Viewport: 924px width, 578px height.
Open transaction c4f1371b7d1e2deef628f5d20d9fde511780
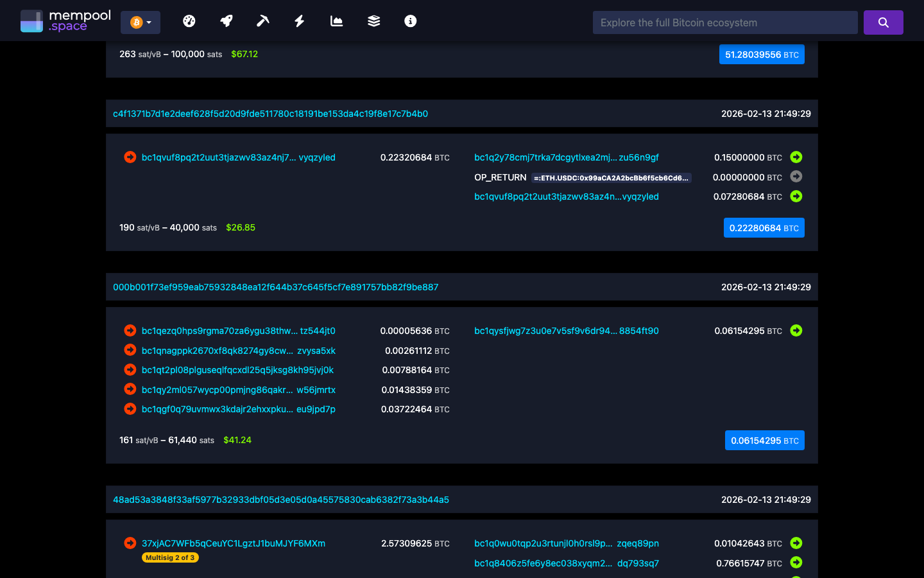pos(270,113)
